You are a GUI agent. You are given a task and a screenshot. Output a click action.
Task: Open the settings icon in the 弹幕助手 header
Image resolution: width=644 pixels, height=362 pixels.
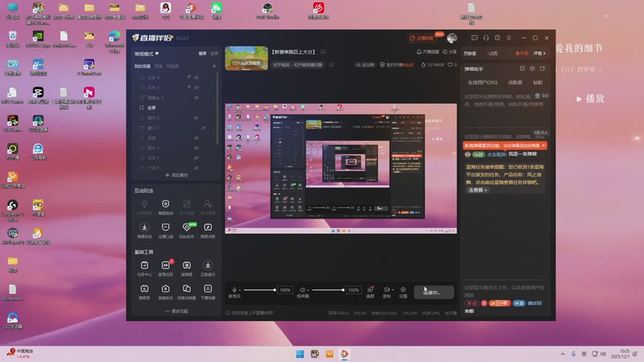coord(532,68)
